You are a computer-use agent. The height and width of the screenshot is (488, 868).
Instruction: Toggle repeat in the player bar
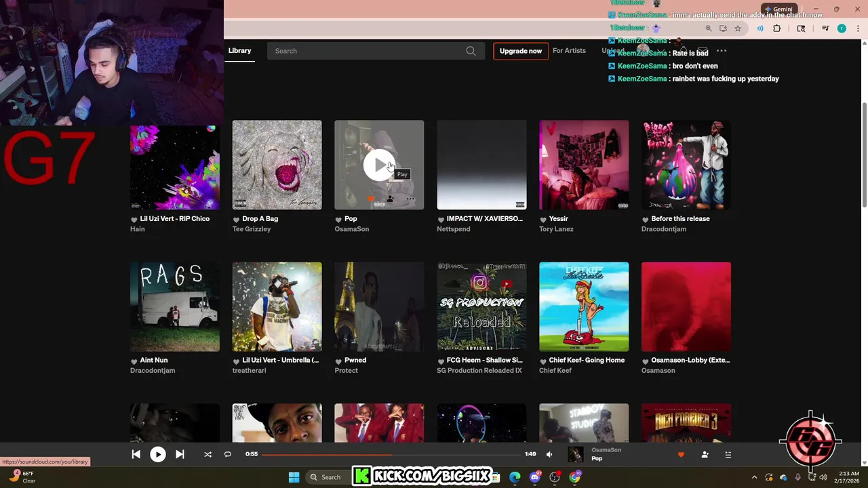pos(228,455)
